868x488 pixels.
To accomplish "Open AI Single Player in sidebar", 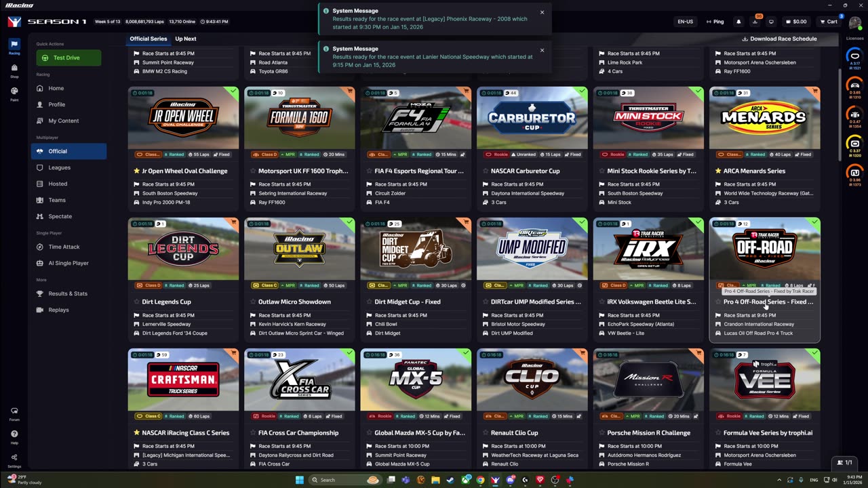I will click(68, 263).
